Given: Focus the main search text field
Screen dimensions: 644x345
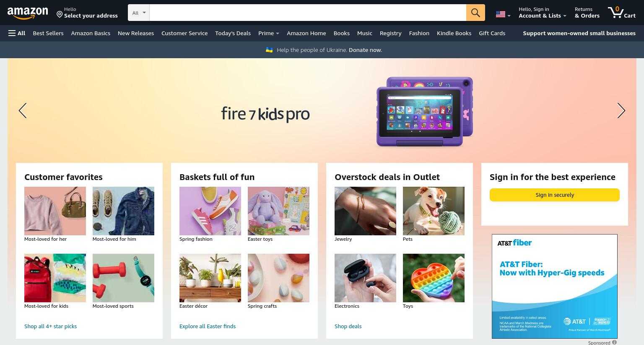Looking at the screenshot, I should [308, 13].
